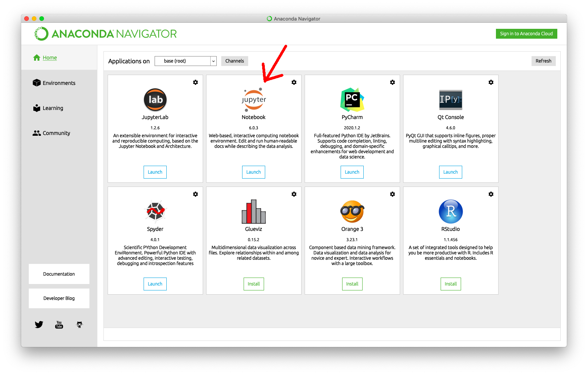Open the base (root) environment dropdown

[186, 61]
